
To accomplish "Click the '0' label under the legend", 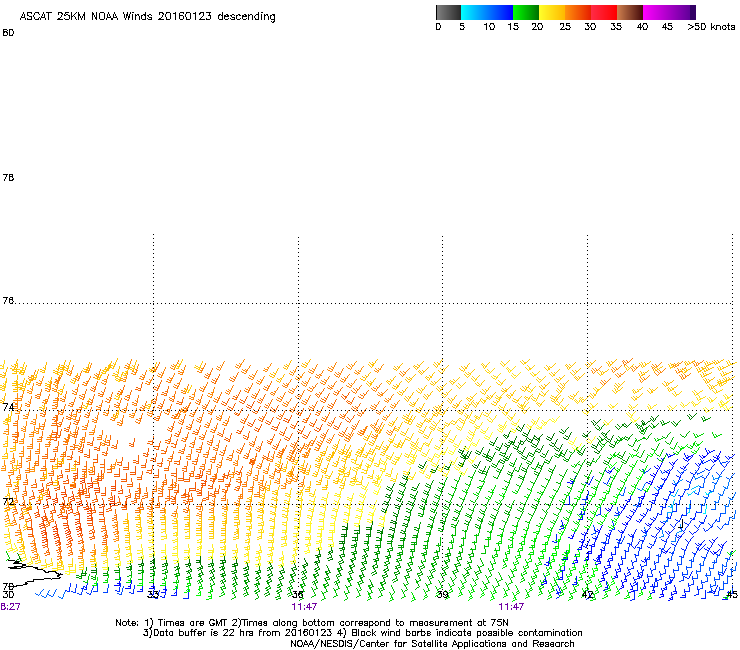I will click(438, 27).
